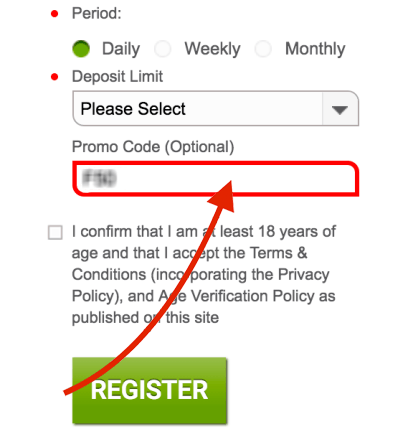The height and width of the screenshot is (442, 408).
Task: Pick the Monthly period radio button
Action: click(x=263, y=49)
